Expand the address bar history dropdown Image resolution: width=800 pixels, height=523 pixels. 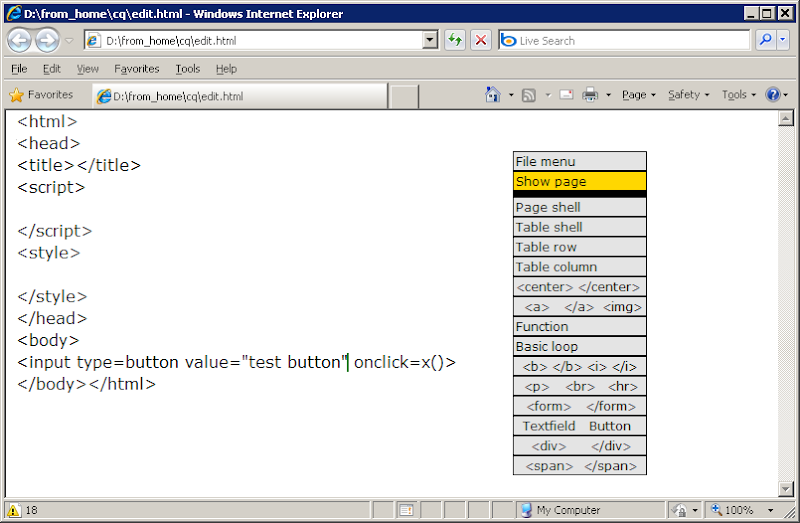[430, 40]
